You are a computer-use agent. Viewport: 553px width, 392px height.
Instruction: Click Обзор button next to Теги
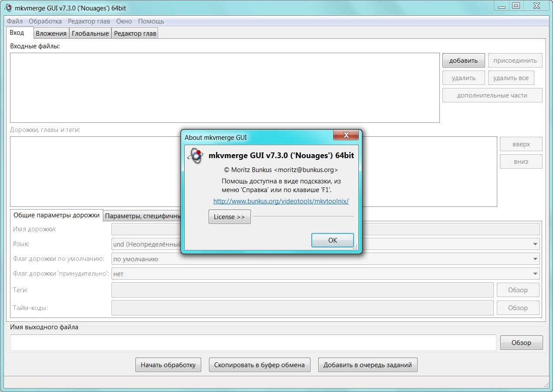(518, 290)
